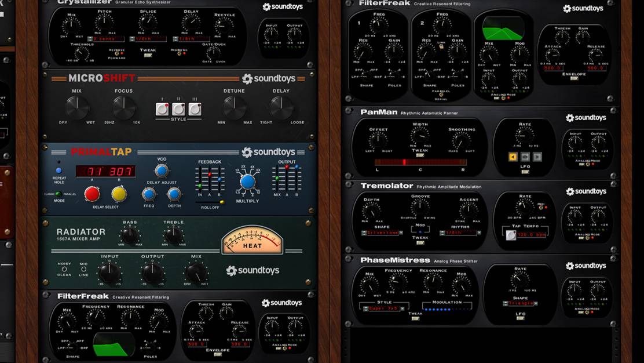Open the Tremolator Tweak panel
The height and width of the screenshot is (363, 644).
tap(420, 242)
